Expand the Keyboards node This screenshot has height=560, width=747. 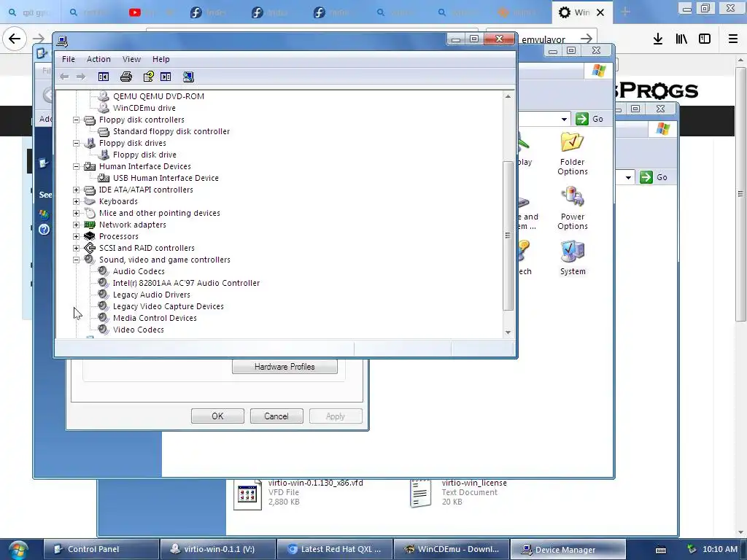coord(76,201)
